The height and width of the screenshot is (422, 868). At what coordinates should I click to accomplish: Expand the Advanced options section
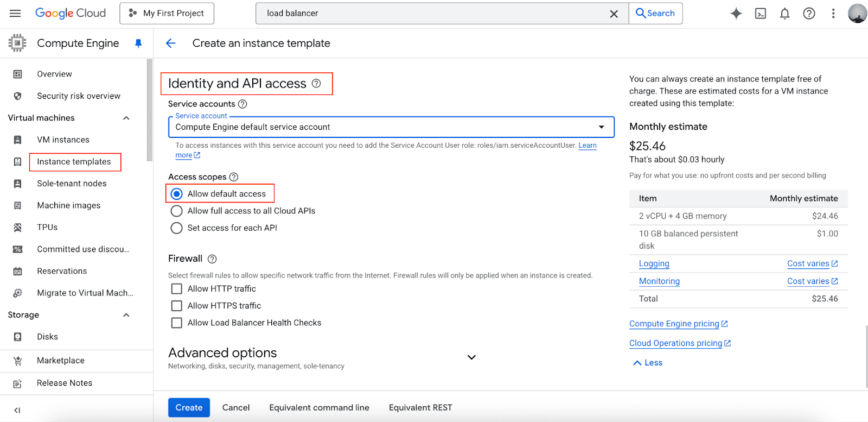(471, 357)
